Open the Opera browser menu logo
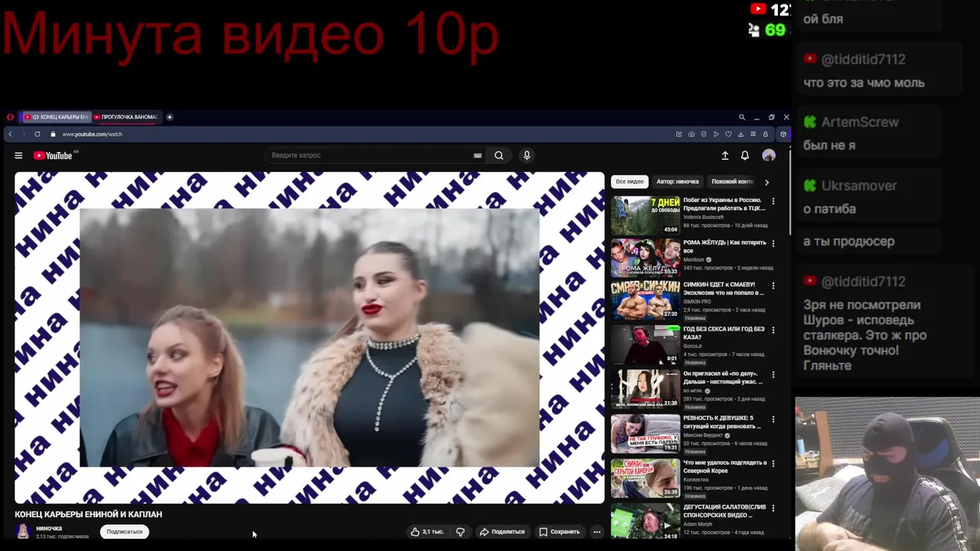 pyautogui.click(x=10, y=117)
